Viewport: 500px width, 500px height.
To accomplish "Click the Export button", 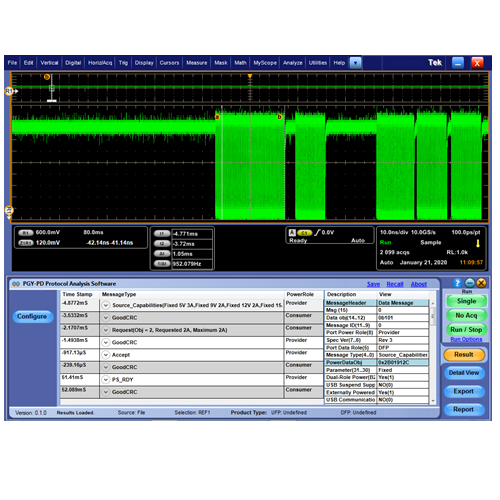I will point(464,391).
